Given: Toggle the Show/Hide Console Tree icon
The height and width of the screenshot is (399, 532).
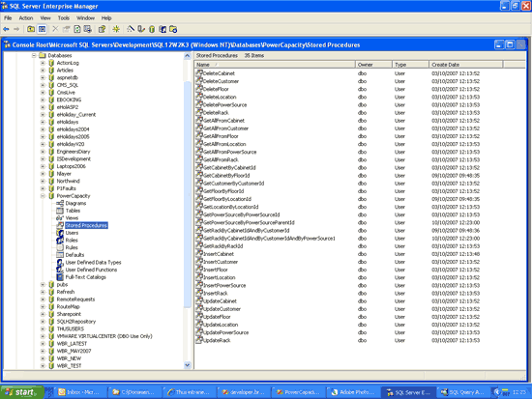Looking at the screenshot, I should point(42,29).
